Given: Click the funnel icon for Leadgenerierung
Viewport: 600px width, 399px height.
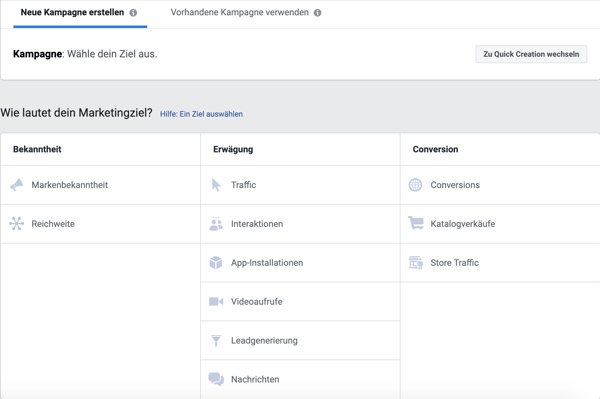Looking at the screenshot, I should 216,340.
